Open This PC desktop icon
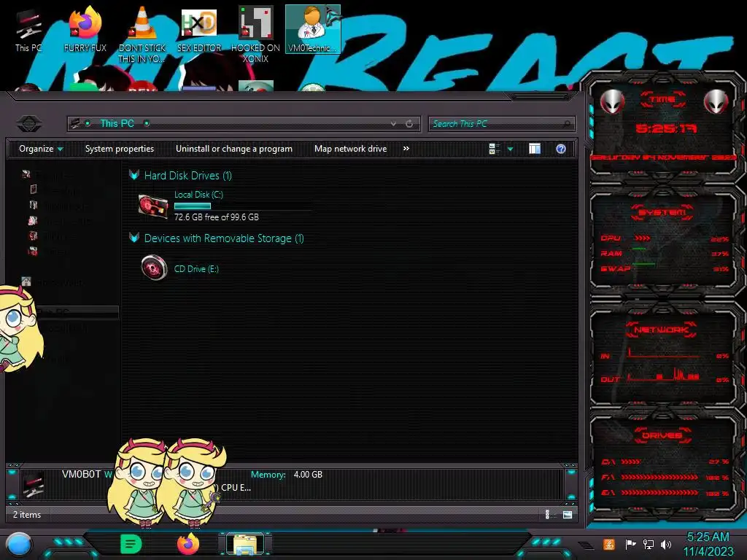 [28, 29]
